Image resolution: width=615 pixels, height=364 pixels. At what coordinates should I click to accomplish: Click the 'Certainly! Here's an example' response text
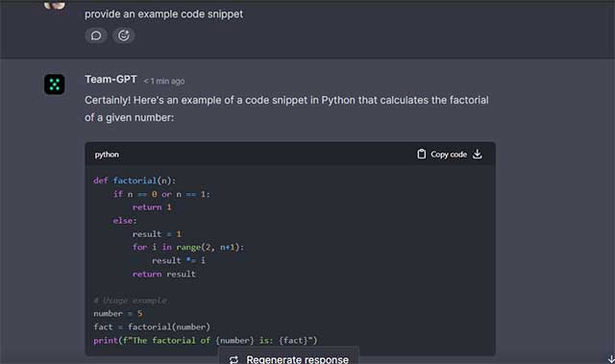click(x=286, y=109)
